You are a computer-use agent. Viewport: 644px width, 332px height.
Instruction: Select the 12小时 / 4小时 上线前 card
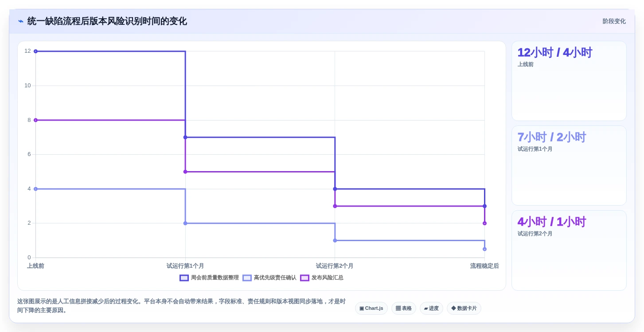coord(569,81)
